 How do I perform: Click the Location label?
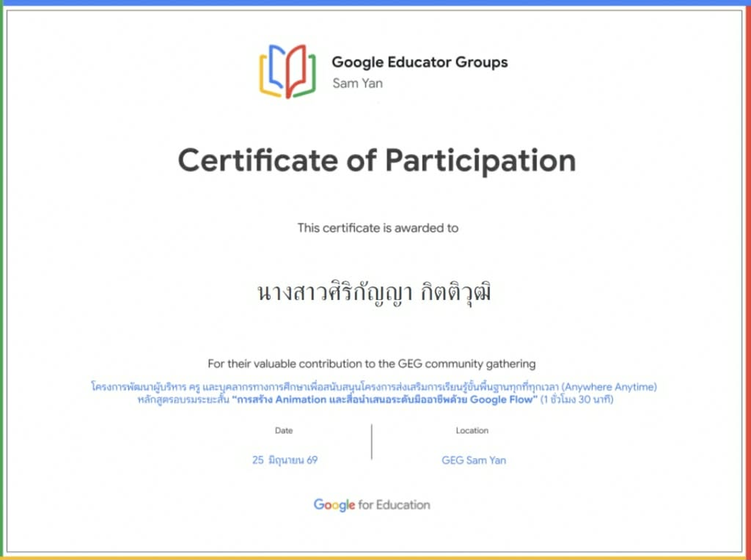tap(472, 431)
